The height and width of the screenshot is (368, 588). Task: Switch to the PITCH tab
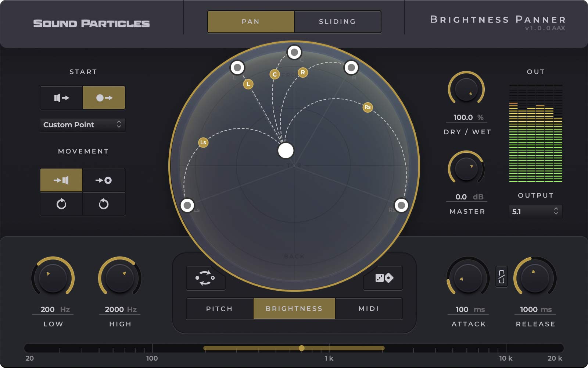tap(219, 308)
